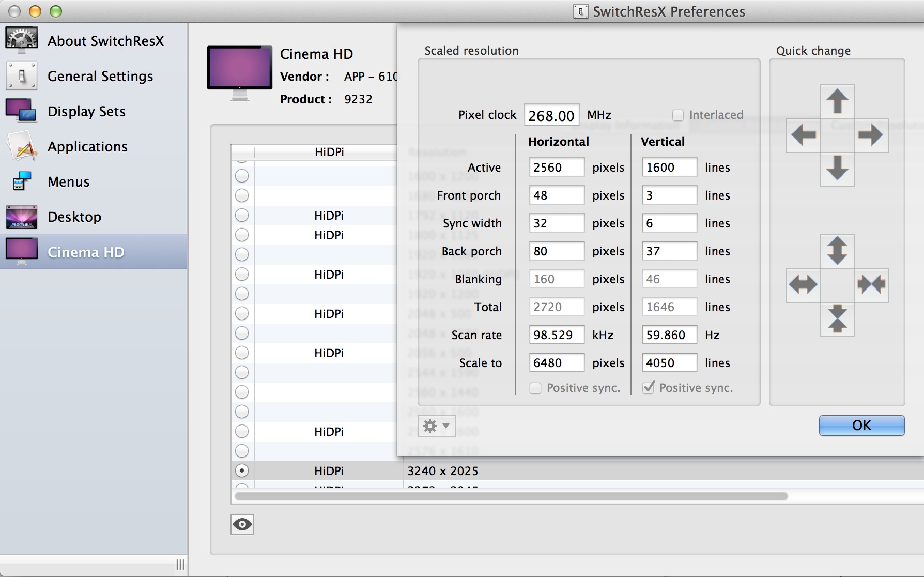Click vertical Back porch lines field
This screenshot has width=924, height=577.
tap(669, 251)
